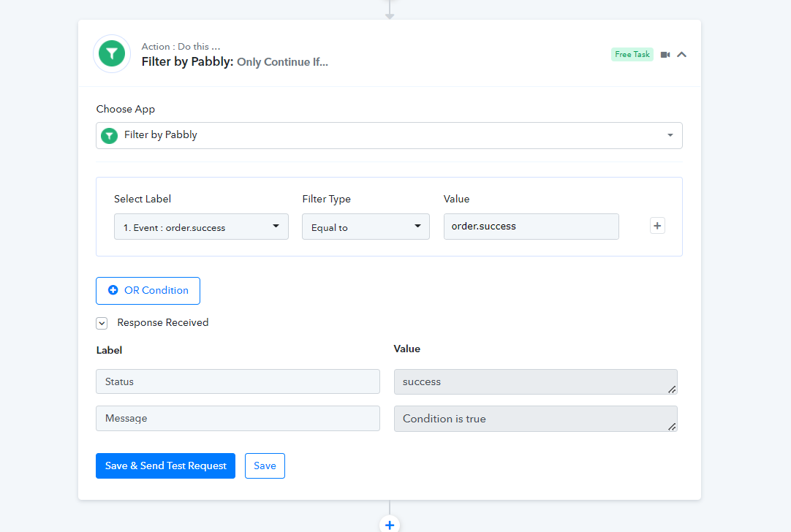Click the Response Received text

click(163, 323)
